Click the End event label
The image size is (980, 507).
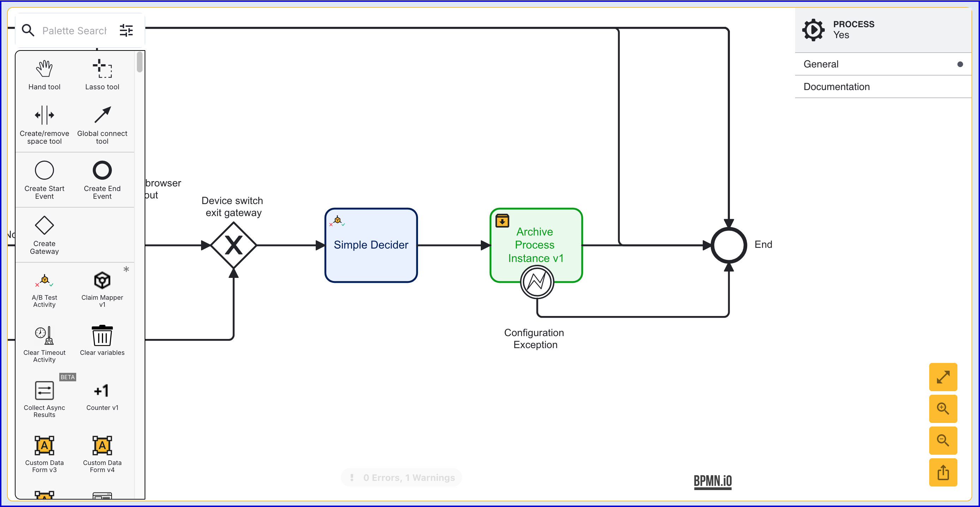tap(763, 244)
